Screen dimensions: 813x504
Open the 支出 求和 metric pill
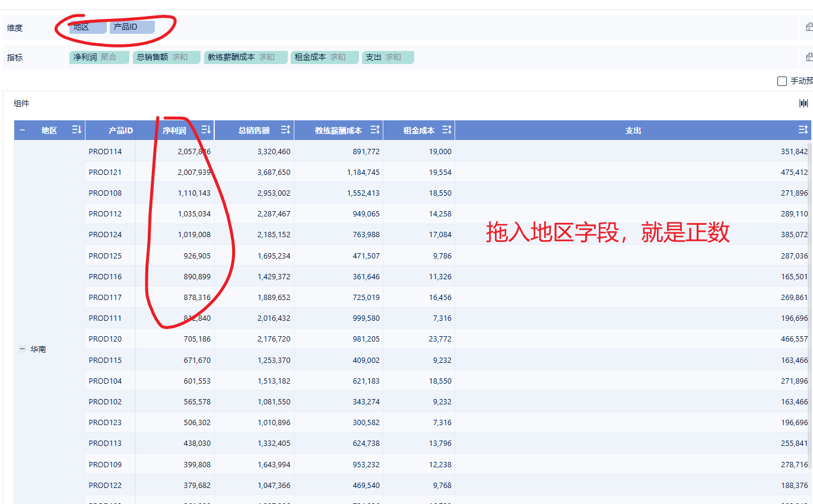tap(388, 58)
